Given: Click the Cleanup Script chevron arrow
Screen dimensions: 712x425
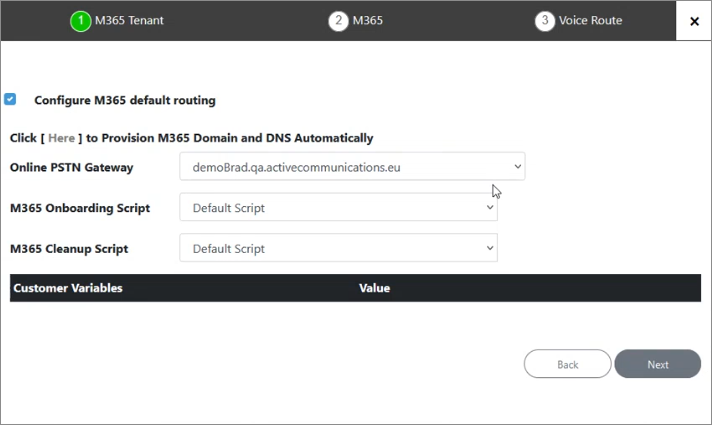Looking at the screenshot, I should [490, 248].
